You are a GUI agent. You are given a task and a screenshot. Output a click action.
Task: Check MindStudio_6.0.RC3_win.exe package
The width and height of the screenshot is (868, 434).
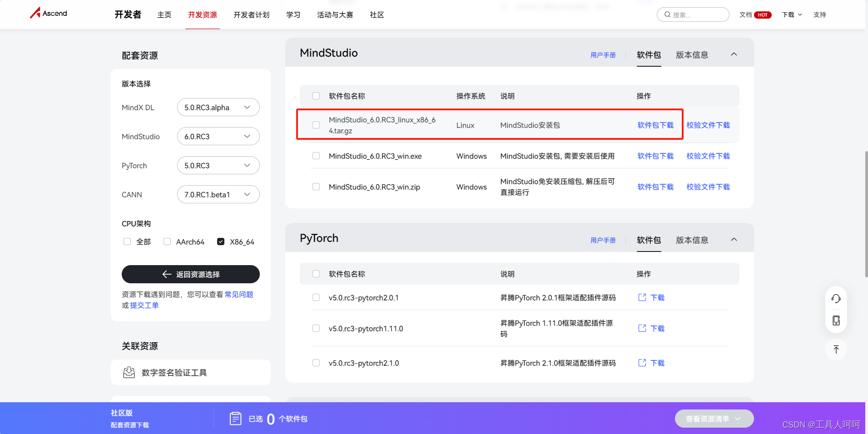click(316, 156)
